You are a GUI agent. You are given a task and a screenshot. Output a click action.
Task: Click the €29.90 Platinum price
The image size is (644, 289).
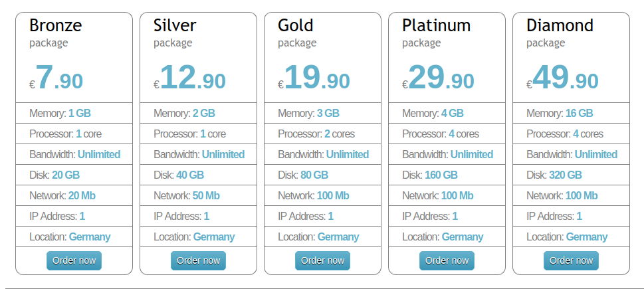(438, 78)
